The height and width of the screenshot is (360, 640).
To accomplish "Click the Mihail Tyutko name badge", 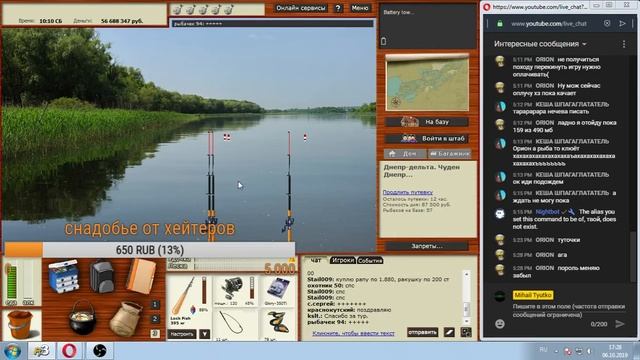I will pos(533,295).
